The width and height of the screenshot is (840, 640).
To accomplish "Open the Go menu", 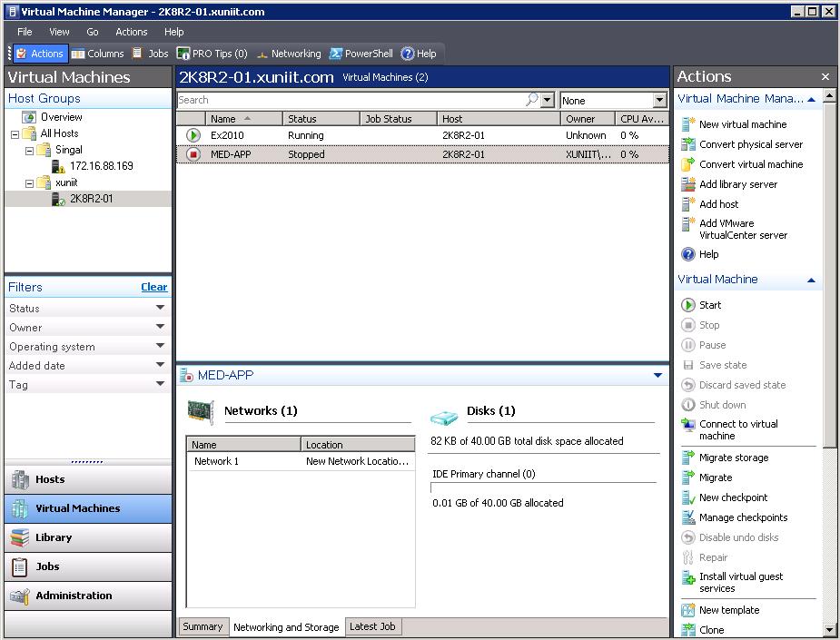I will (93, 32).
